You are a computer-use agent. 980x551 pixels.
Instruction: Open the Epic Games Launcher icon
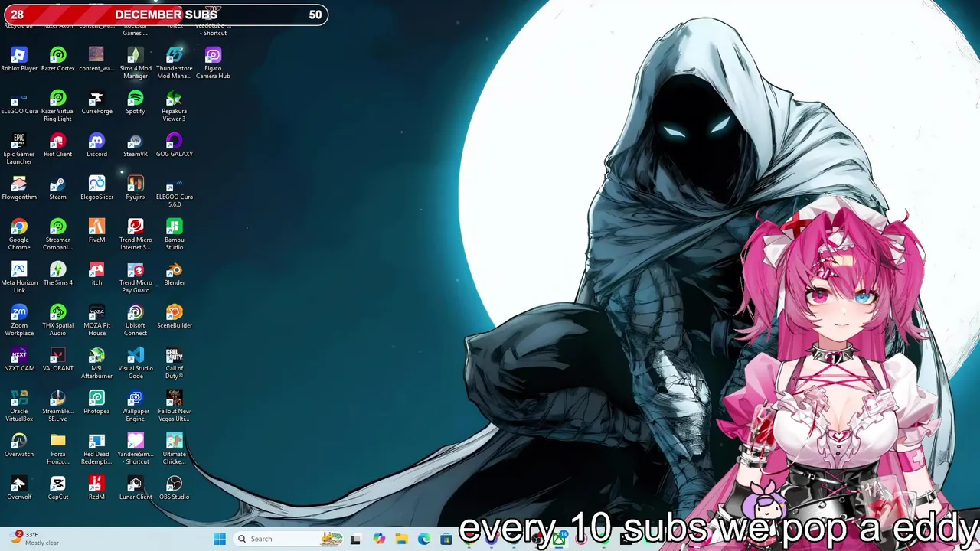19,148
